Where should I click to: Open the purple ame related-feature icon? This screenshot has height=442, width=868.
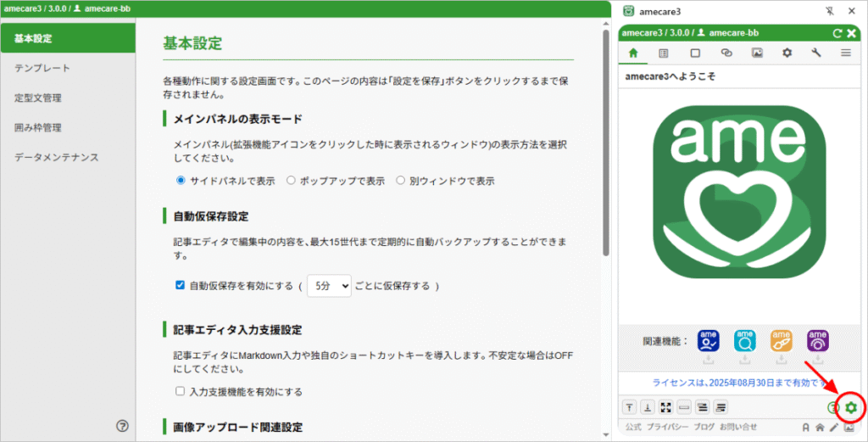point(818,340)
